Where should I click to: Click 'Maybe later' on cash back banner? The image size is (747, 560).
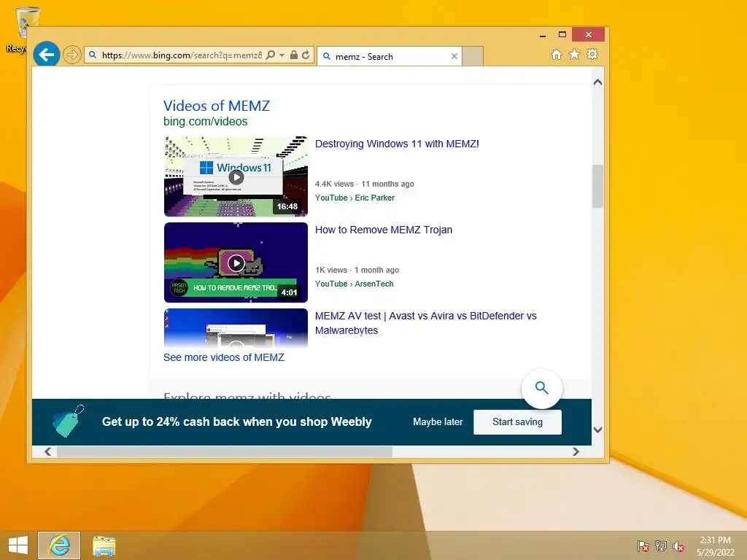pyautogui.click(x=438, y=422)
